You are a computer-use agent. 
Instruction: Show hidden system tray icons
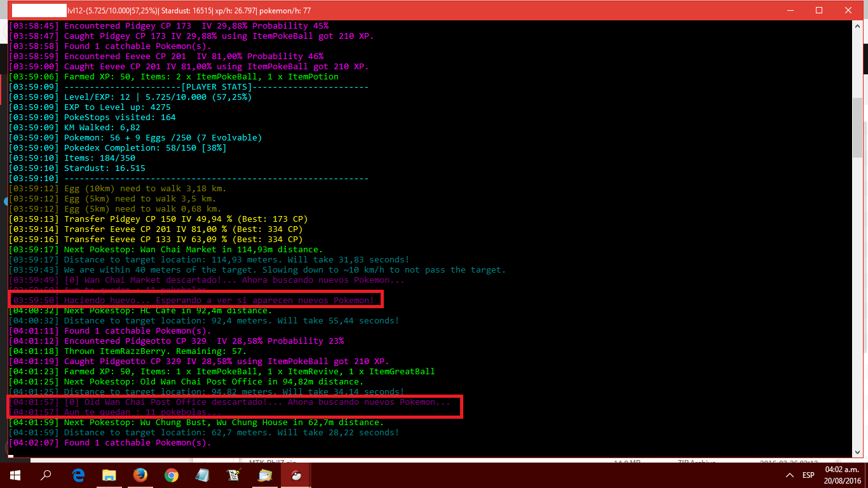(x=790, y=475)
